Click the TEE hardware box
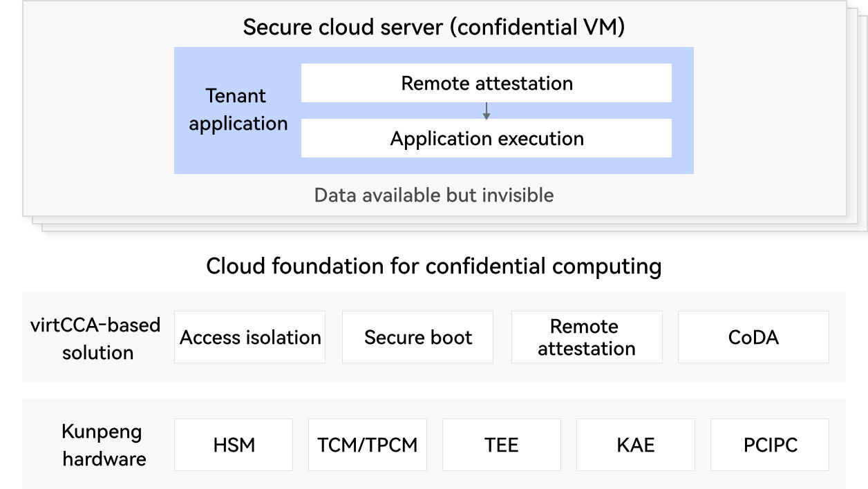868x489 pixels. [x=502, y=445]
